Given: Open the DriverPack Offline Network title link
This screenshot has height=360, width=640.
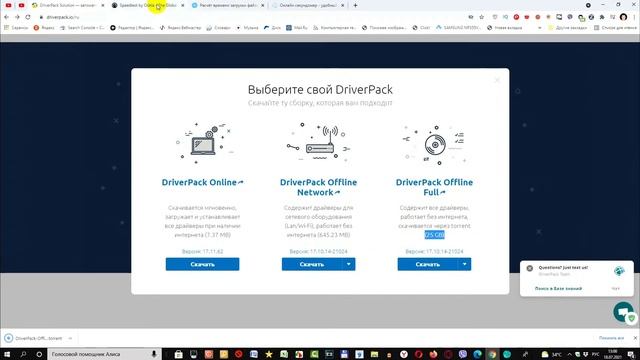Looking at the screenshot, I should pyautogui.click(x=318, y=187).
